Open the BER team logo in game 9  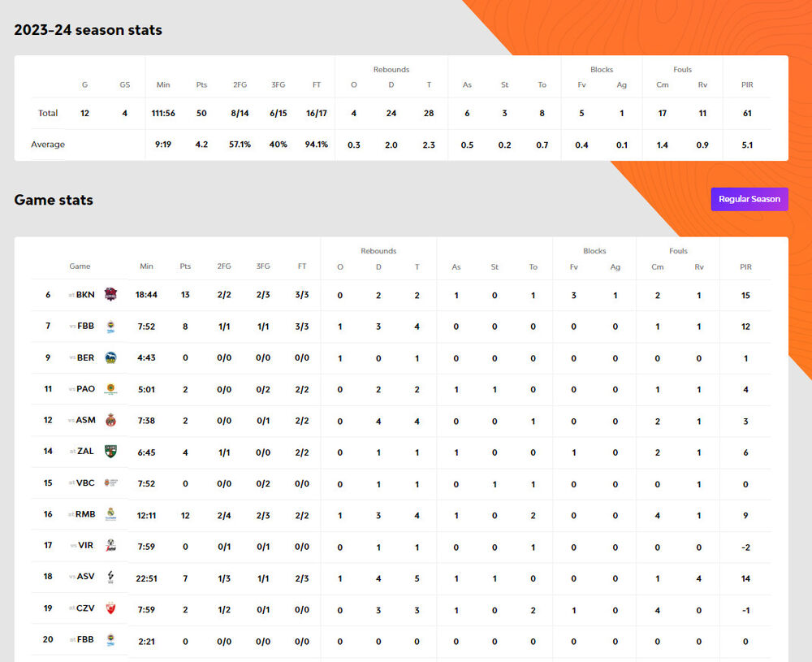pos(110,357)
